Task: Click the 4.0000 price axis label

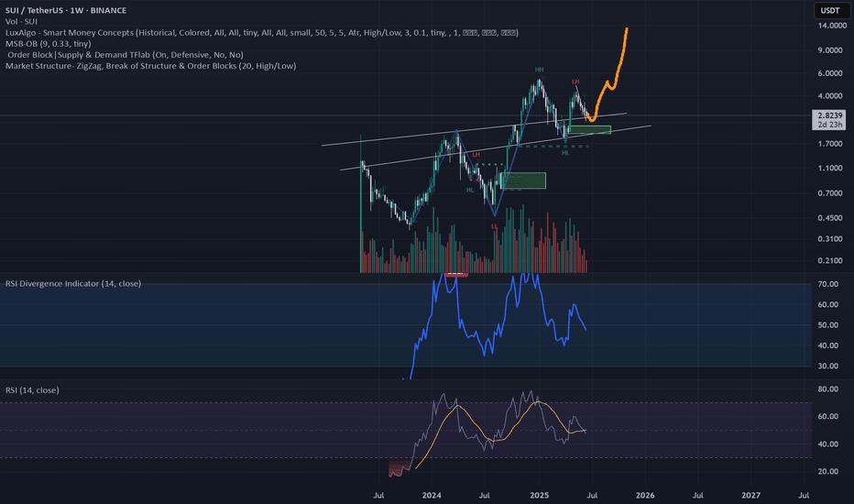Action: click(x=830, y=96)
